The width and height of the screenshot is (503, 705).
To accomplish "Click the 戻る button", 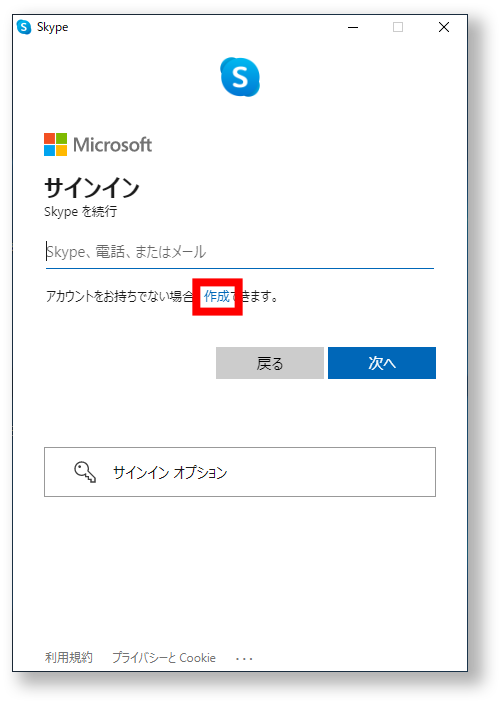I will pyautogui.click(x=270, y=363).
